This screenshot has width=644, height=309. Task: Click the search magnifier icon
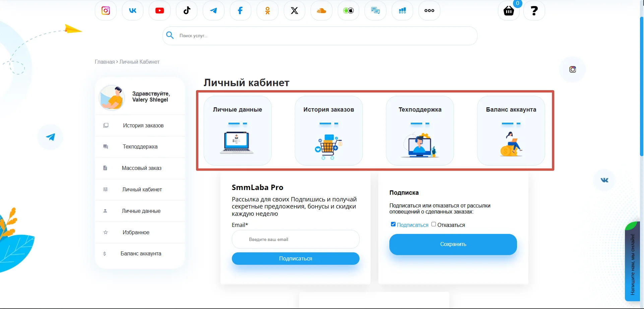[x=170, y=35]
